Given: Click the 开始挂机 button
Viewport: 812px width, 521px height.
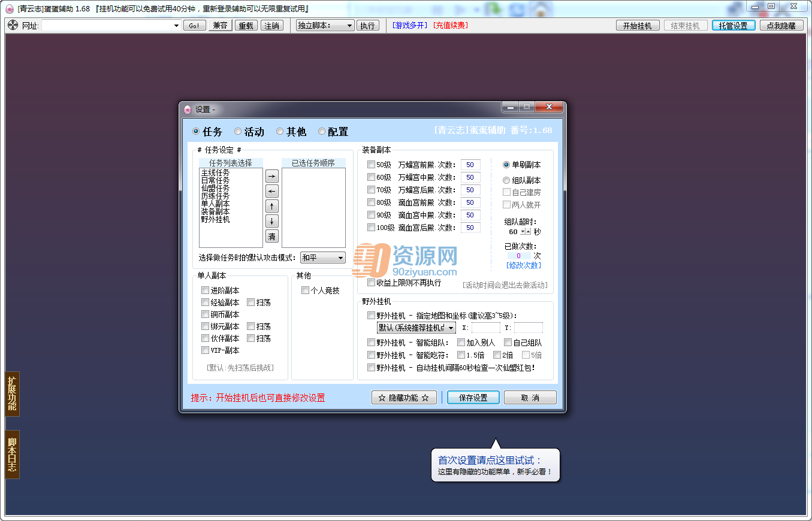Looking at the screenshot, I should click(638, 26).
